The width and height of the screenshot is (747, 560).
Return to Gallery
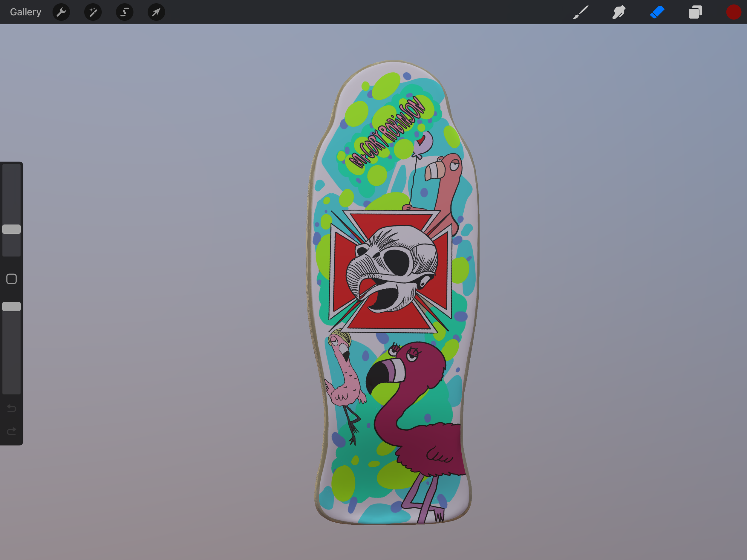(x=25, y=12)
